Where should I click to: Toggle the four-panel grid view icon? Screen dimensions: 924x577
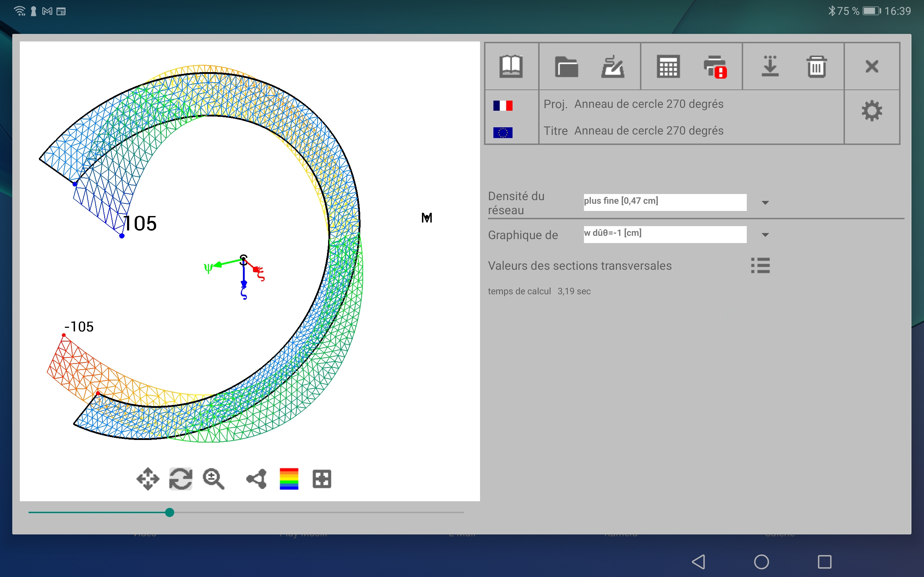coord(322,479)
